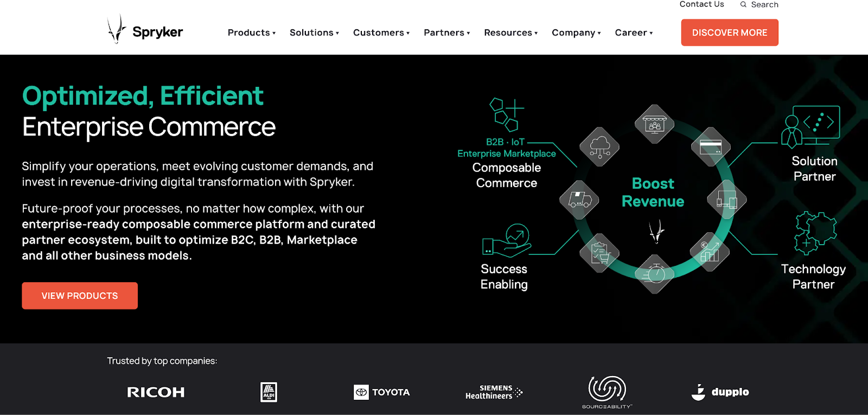The image size is (868, 415).
Task: Click the Boost Revenue center text
Action: coord(653,192)
